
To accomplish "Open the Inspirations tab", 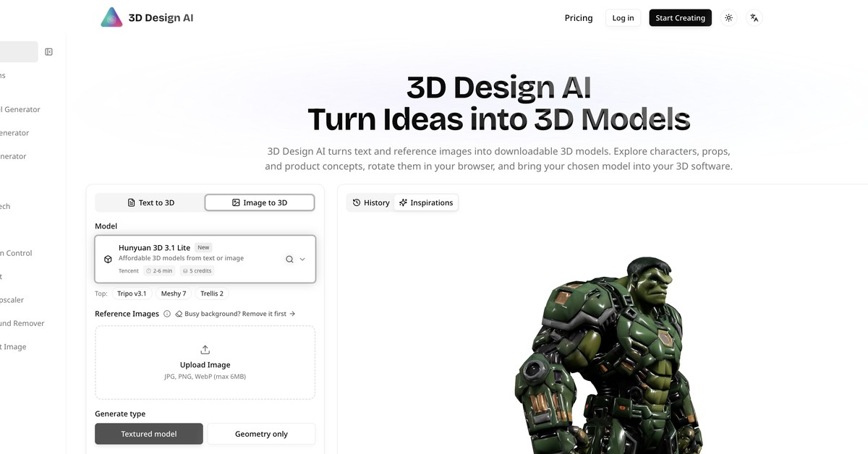I will click(x=426, y=202).
